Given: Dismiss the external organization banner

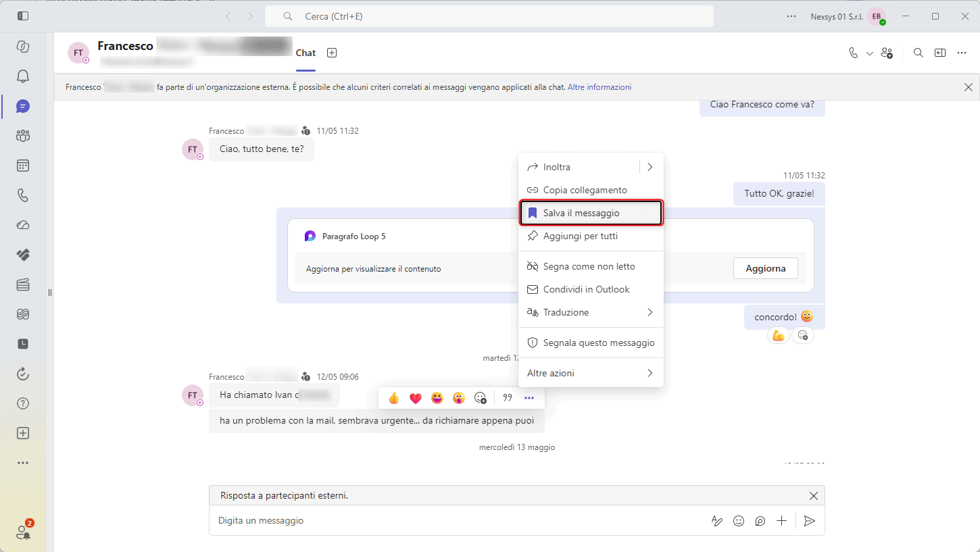Looking at the screenshot, I should pos(968,87).
